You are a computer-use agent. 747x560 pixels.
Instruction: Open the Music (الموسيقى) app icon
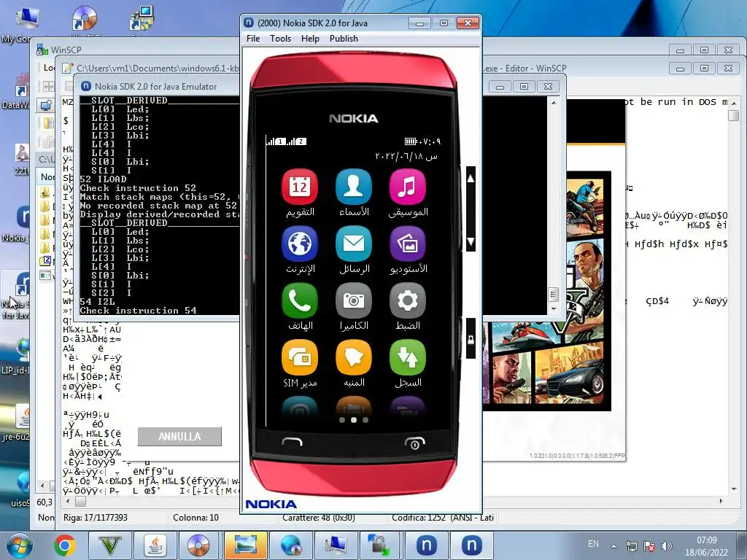pos(407,187)
